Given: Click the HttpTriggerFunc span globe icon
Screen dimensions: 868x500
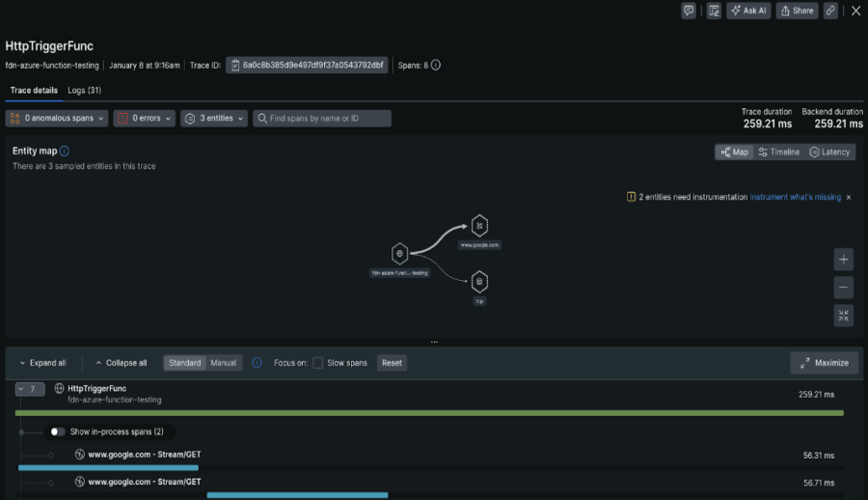Looking at the screenshot, I should [x=59, y=388].
